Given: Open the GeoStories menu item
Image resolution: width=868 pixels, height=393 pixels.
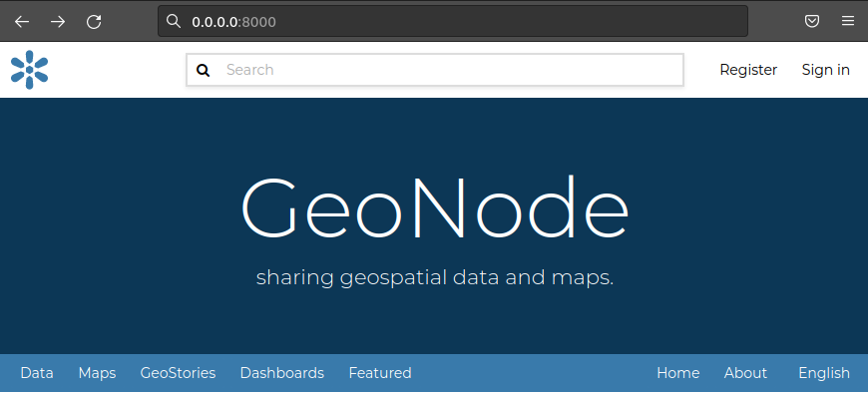Looking at the screenshot, I should click(178, 373).
